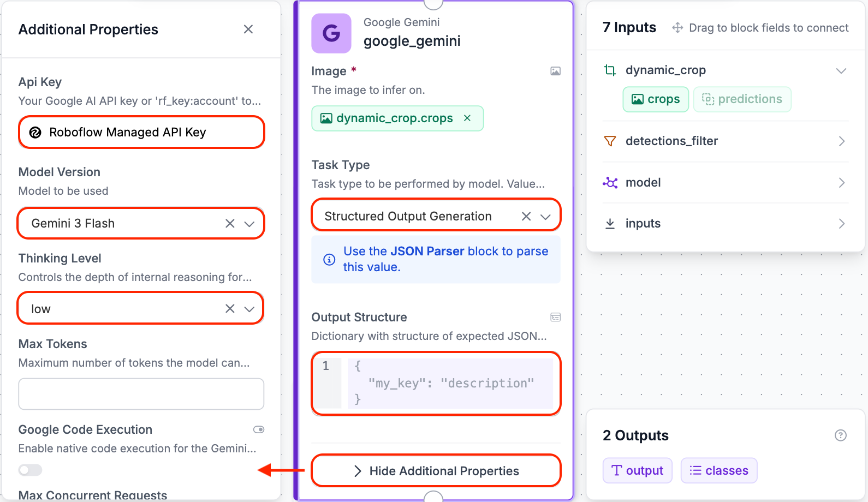
Task: Open the Model Version dropdown
Action: [x=249, y=224]
